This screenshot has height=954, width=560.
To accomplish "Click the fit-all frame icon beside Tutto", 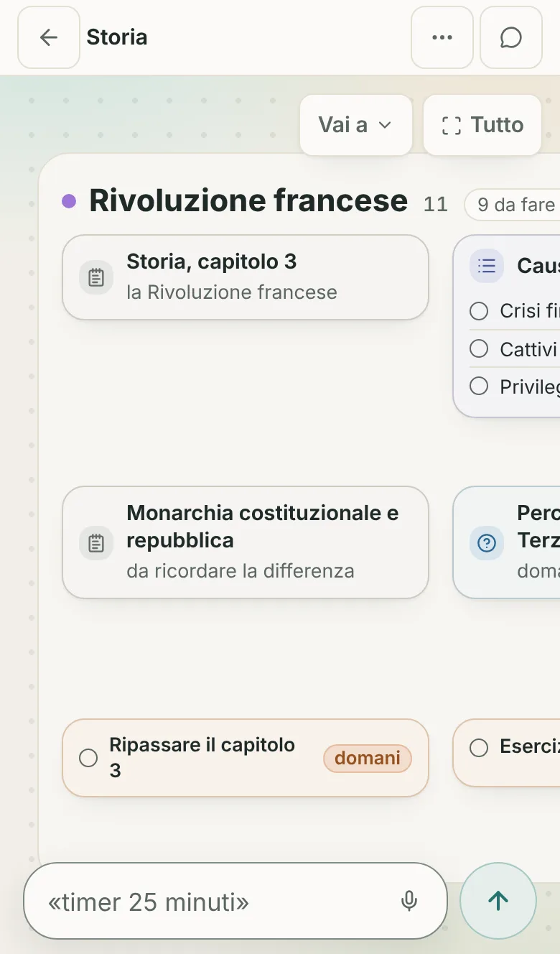I will click(x=452, y=126).
